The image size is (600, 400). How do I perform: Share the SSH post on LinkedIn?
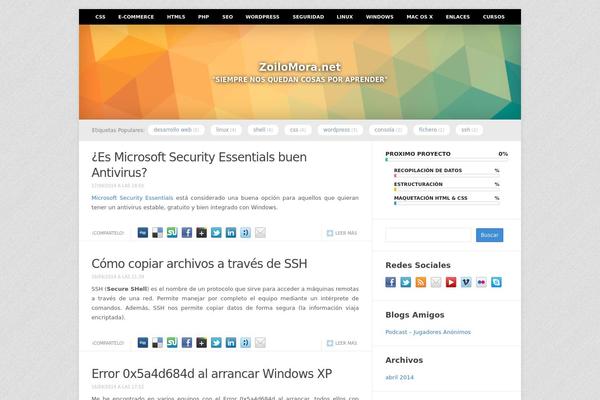231,343
